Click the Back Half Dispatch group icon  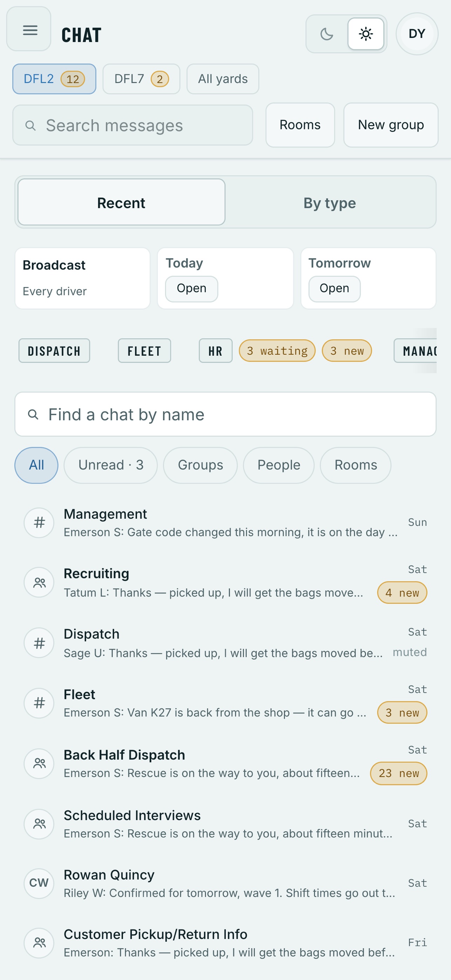coord(39,764)
